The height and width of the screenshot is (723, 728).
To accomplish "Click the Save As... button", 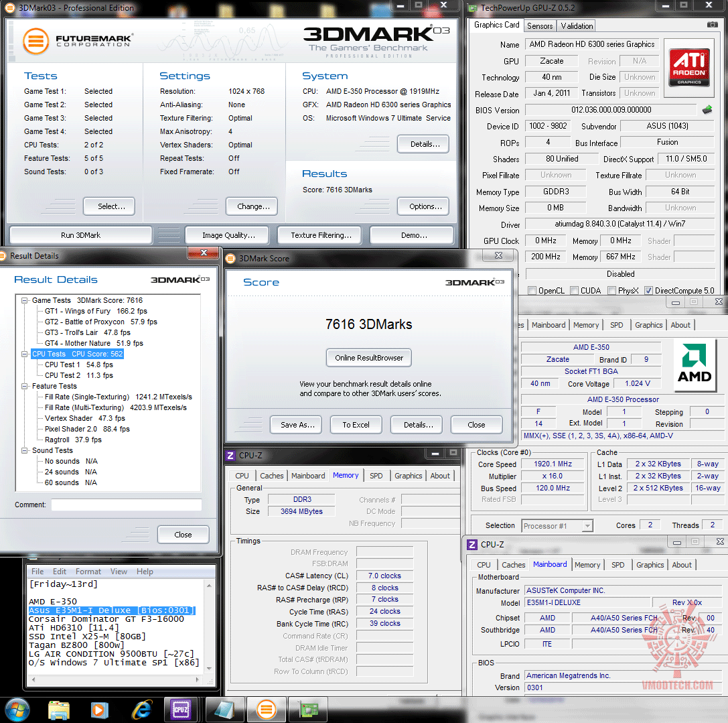I will 297,425.
